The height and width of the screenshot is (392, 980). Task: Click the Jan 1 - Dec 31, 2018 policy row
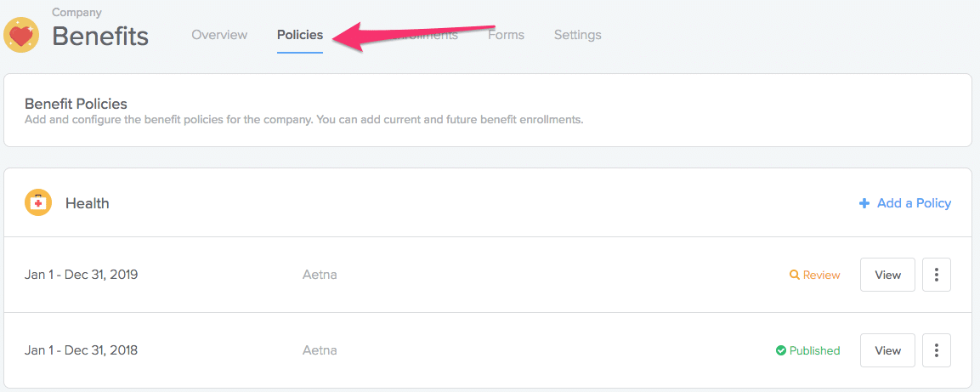point(82,350)
